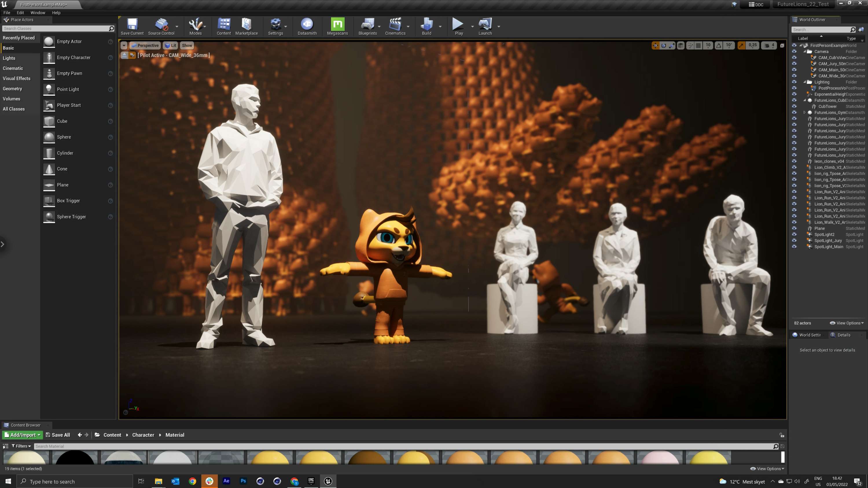Toggle visibility of CubTower mesh
This screenshot has height=488, width=868.
coord(794,106)
